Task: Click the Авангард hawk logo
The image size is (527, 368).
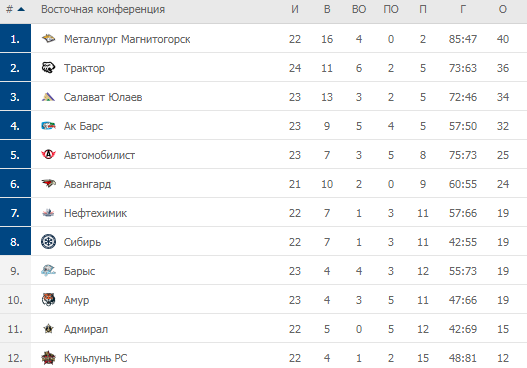Action: pos(48,184)
